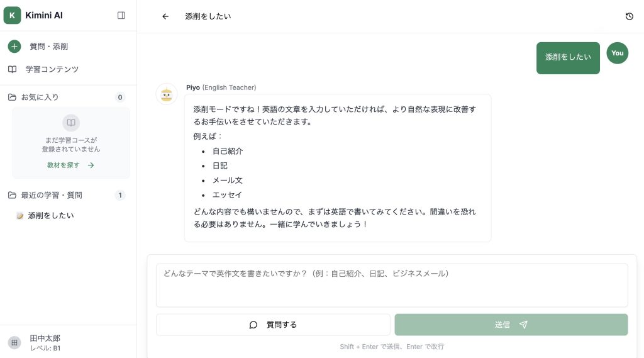This screenshot has width=644, height=358.
Task: Open chat history clock icon
Action: tap(629, 16)
